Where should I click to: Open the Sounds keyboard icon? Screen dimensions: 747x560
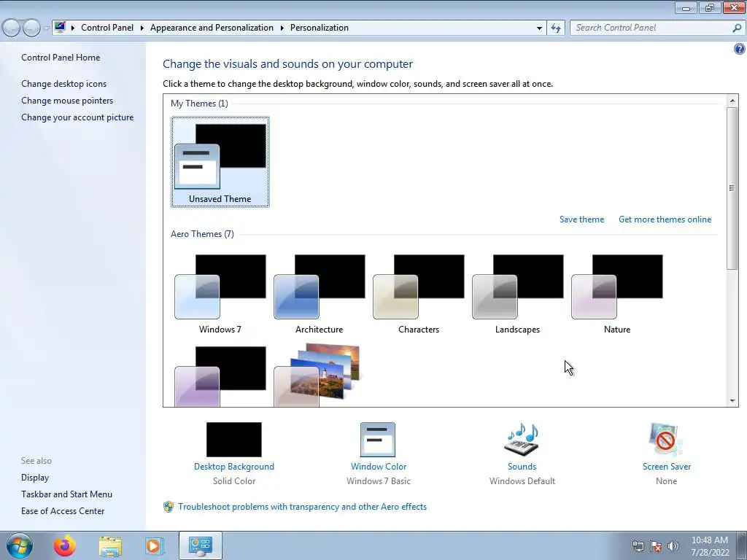[x=522, y=440]
